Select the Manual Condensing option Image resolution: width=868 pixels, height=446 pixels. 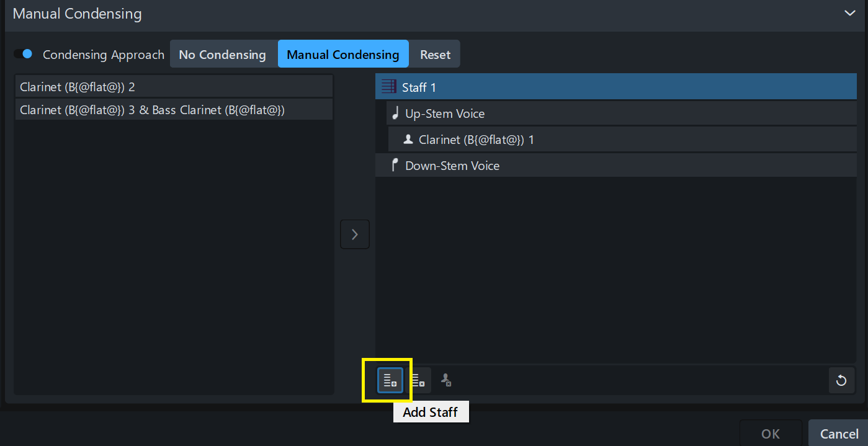[342, 55]
